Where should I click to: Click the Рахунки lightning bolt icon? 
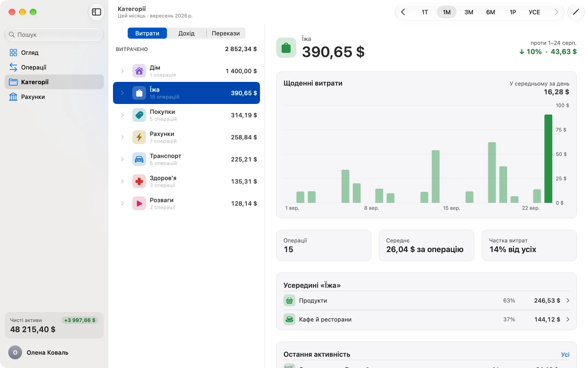click(139, 137)
